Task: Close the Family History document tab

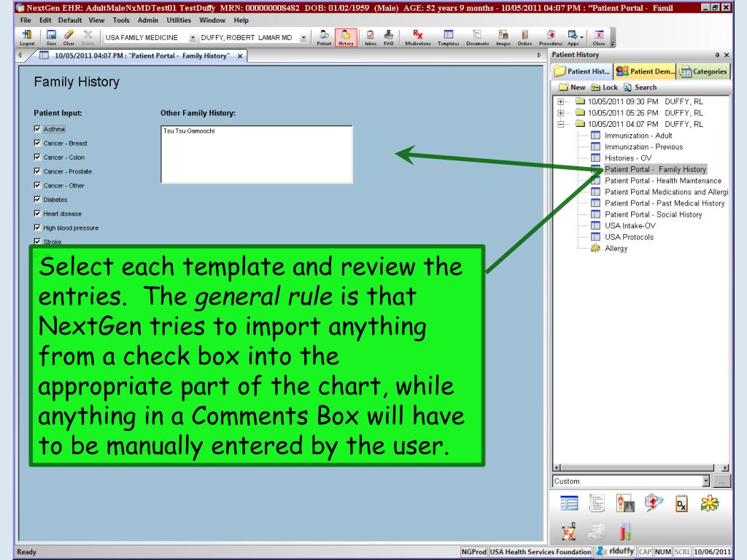Action: 240,55
